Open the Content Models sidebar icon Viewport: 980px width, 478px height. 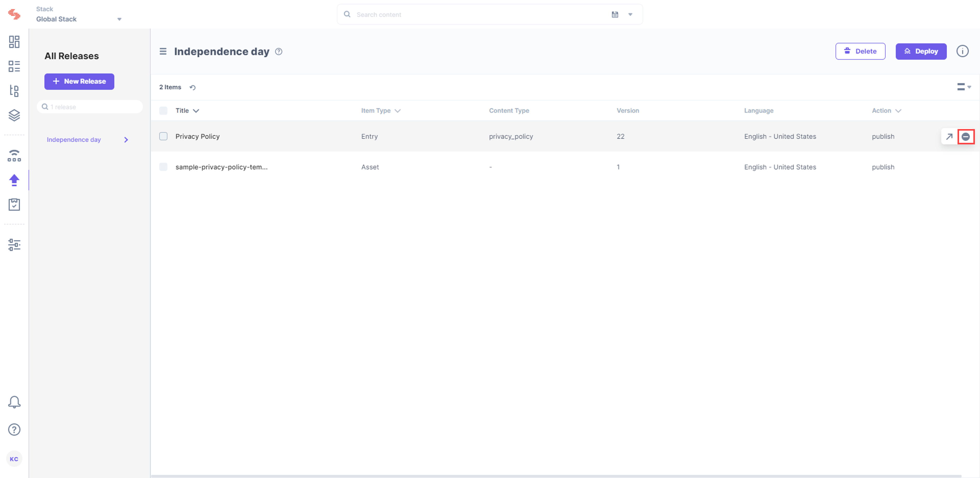pos(14,91)
